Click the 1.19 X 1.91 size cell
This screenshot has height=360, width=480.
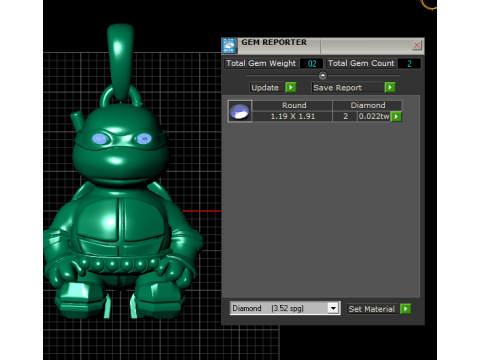tap(293, 116)
